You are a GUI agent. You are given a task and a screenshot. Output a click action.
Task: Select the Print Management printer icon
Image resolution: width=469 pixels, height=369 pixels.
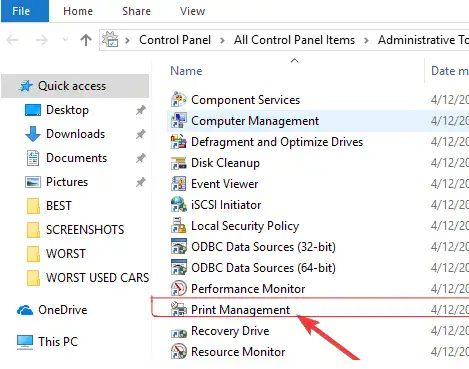179,309
